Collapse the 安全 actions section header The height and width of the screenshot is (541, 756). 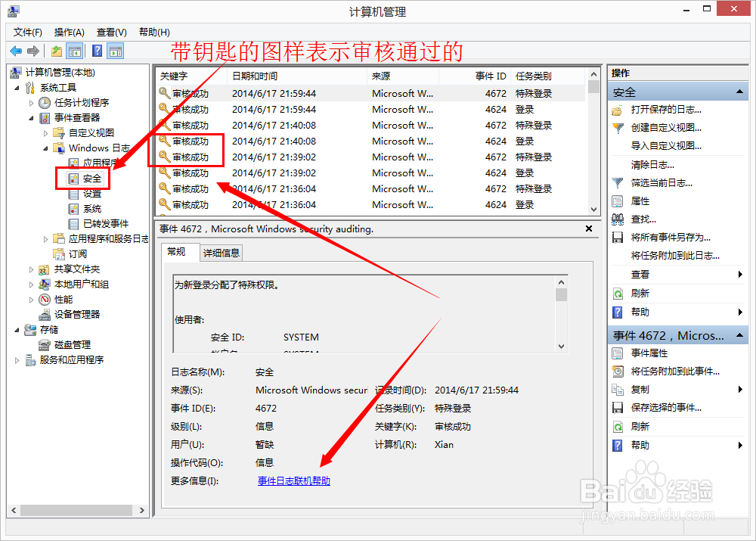pyautogui.click(x=739, y=92)
